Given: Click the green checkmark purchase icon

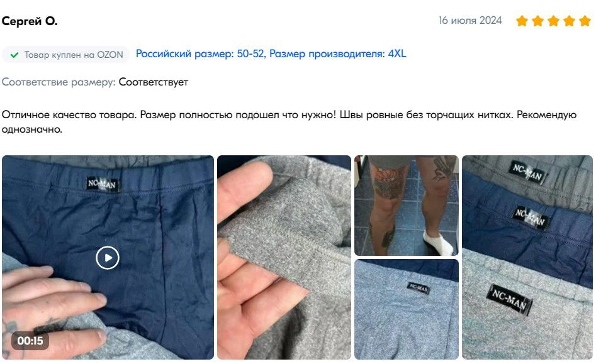Looking at the screenshot, I should point(14,55).
